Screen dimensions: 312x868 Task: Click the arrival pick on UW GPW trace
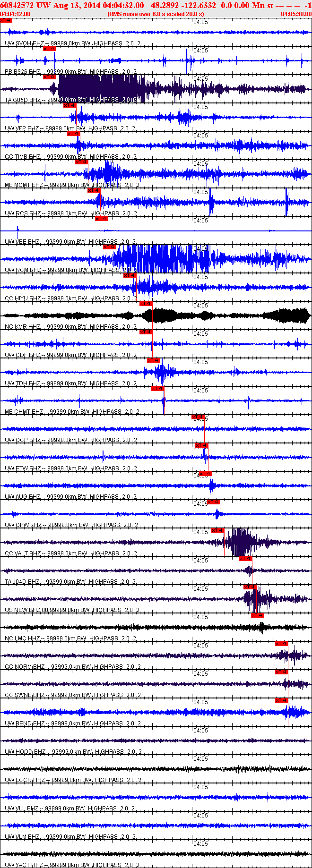(214, 502)
